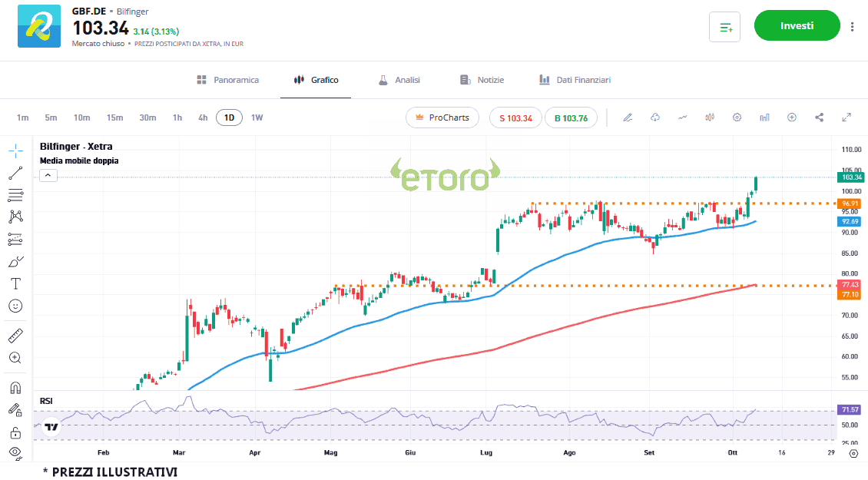Open the Dati Finanziari tab
This screenshot has height=480, width=868.
(575, 80)
